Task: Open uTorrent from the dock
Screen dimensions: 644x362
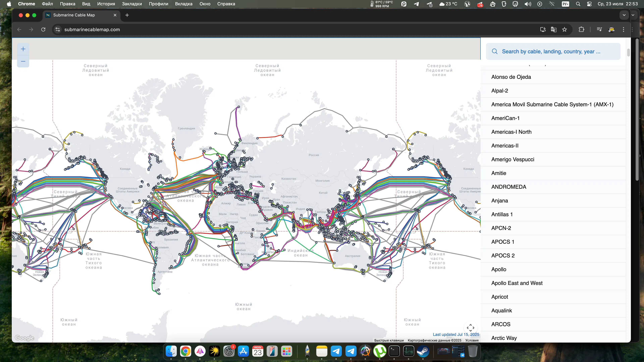Action: coord(380,351)
